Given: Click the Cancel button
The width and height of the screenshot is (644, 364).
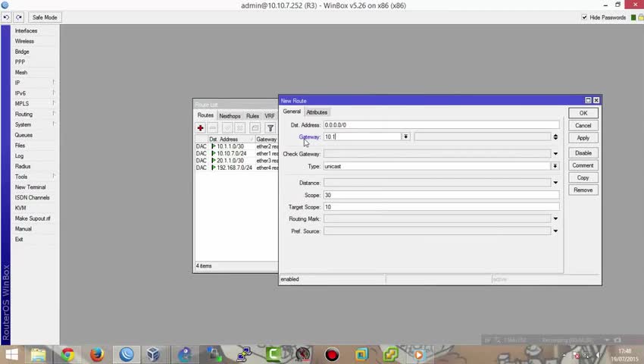Looking at the screenshot, I should point(583,125).
